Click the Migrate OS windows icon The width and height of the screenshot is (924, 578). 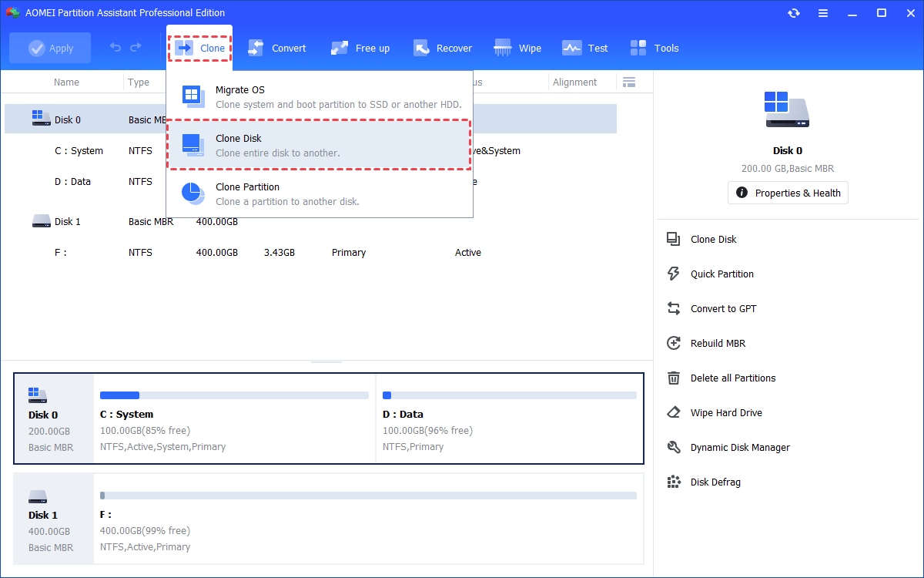192,96
